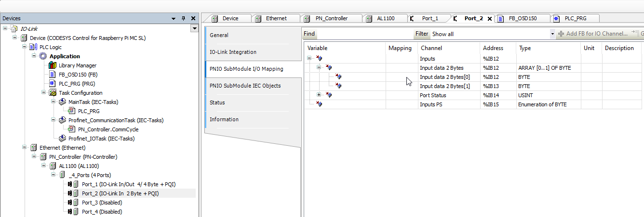Switch to the FB_O5D150 editor tab
Screen dimensions: 644x217
pos(523,18)
